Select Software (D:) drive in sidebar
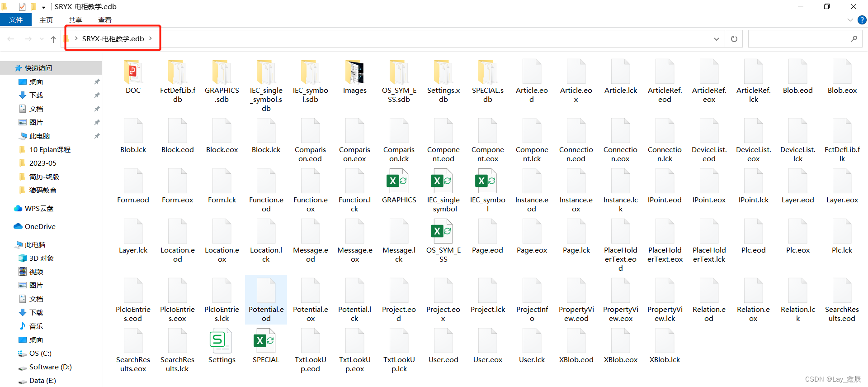Screen dimensions: 868x387 50,367
